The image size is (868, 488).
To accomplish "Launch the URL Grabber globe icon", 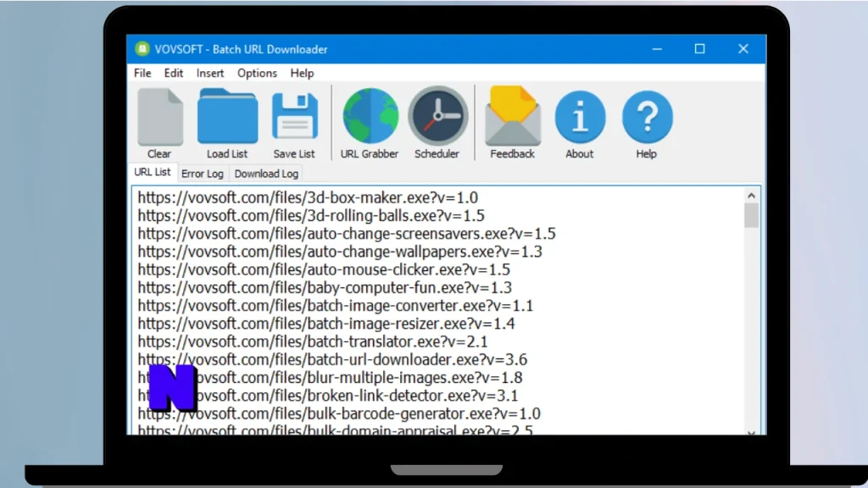I will (370, 115).
